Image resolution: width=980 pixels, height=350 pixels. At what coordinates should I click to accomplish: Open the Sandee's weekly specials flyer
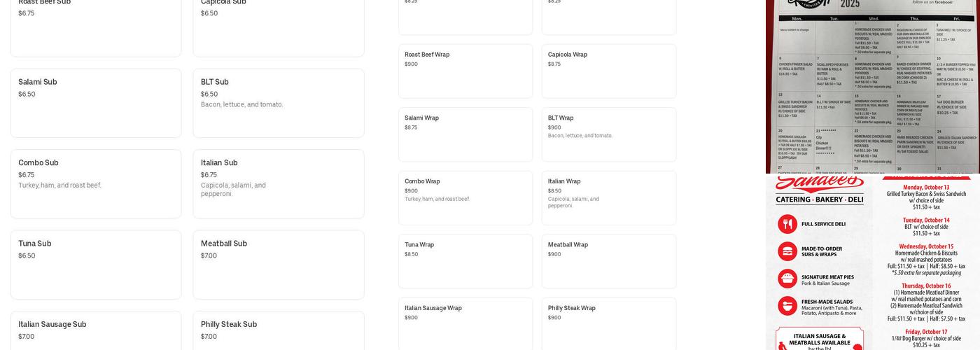[873, 263]
